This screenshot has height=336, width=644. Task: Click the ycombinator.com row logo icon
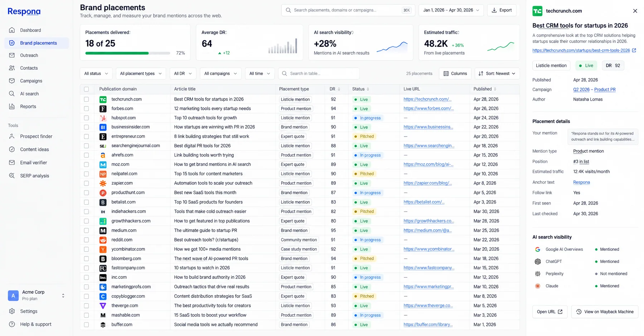coord(103,249)
